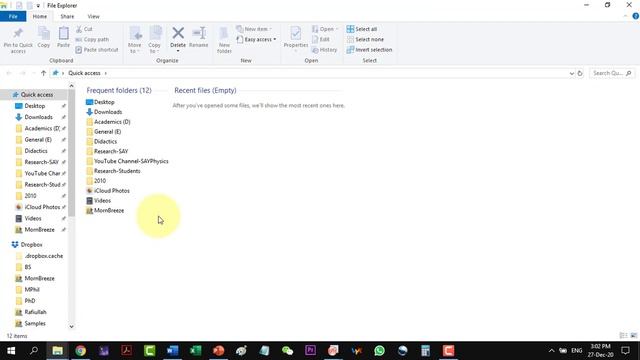Screen dimensions: 640x360
Task: Open Excel from the taskbar
Action: (196, 351)
